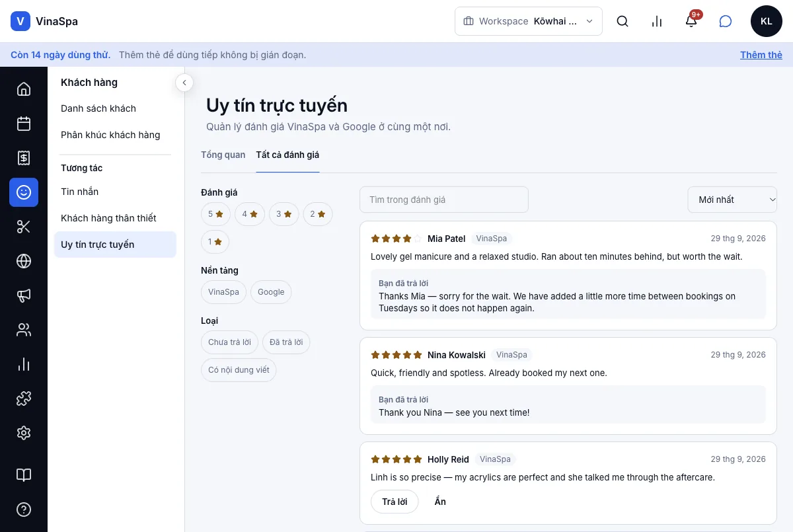The image size is (793, 532).
Task: Open the gear settings icon
Action: [x=24, y=433]
